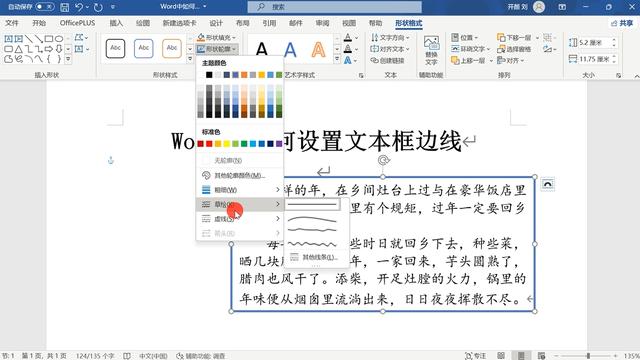The image size is (640, 360).
Task: Pick standard purple color swatch
Action: pyautogui.click(x=279, y=144)
